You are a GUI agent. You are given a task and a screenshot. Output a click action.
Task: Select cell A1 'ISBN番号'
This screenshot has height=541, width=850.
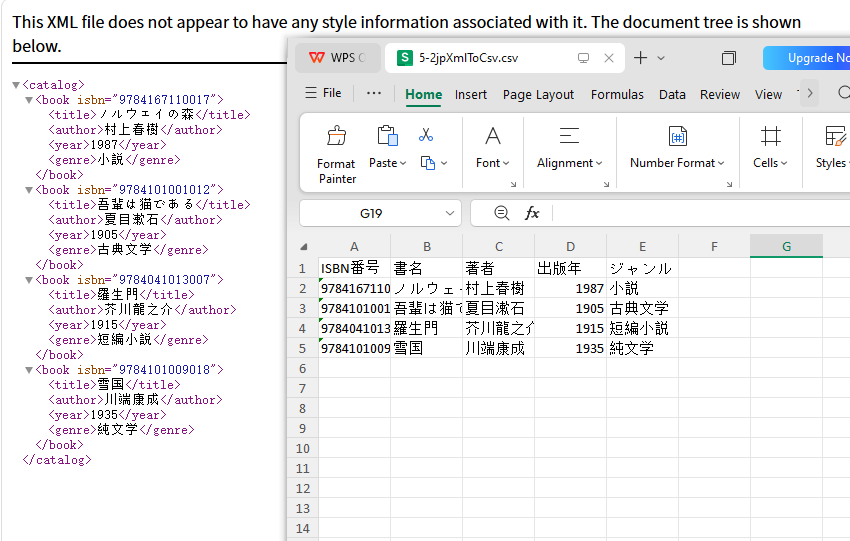coord(354,268)
